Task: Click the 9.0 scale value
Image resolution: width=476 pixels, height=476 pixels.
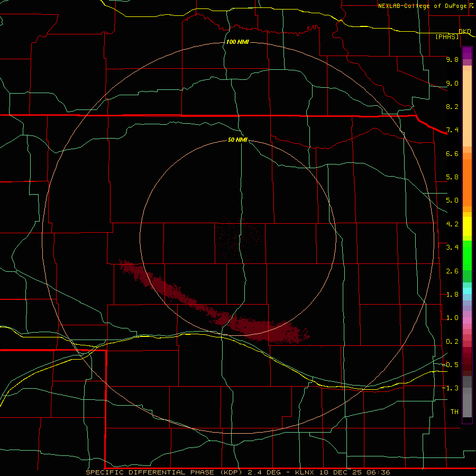Action: click(x=452, y=83)
